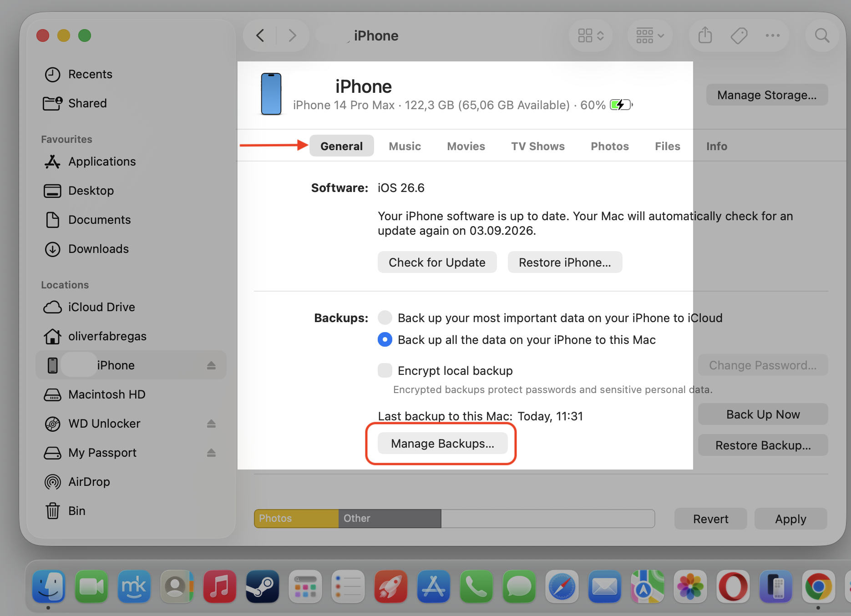Viewport: 851px width, 616px height.
Task: Select back up to this Mac option
Action: (385, 339)
